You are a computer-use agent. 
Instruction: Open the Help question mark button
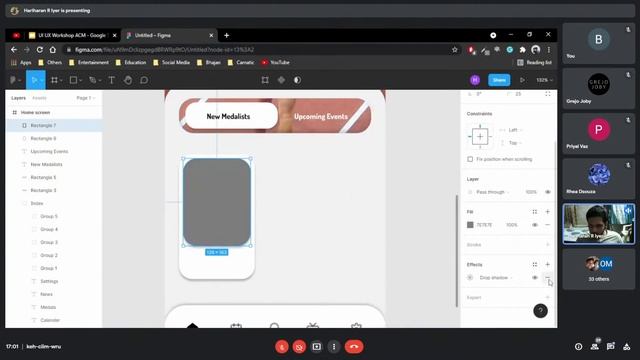(x=540, y=311)
